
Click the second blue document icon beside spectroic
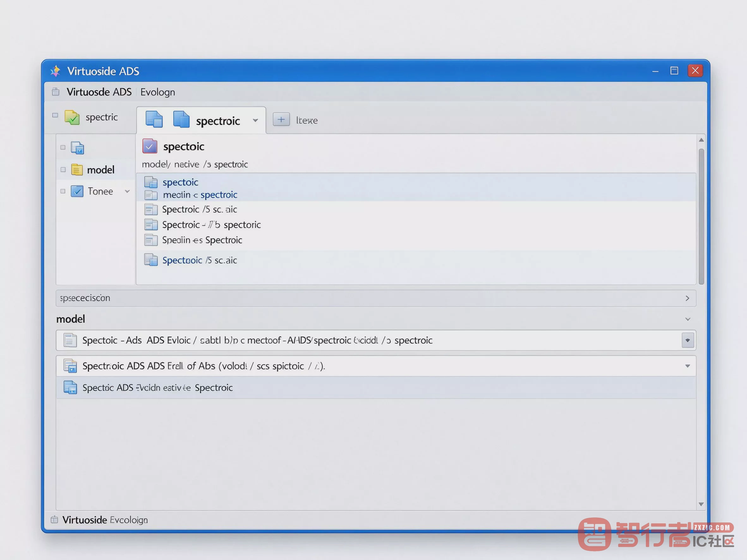coord(181,119)
